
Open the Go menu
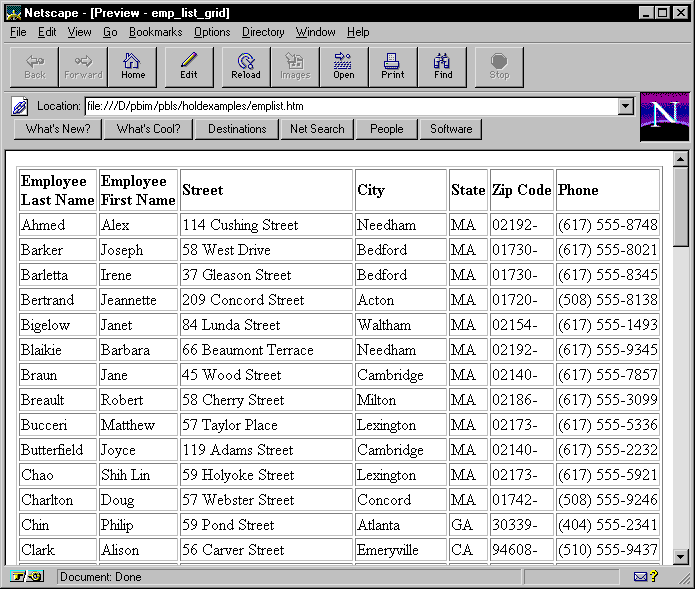point(110,32)
